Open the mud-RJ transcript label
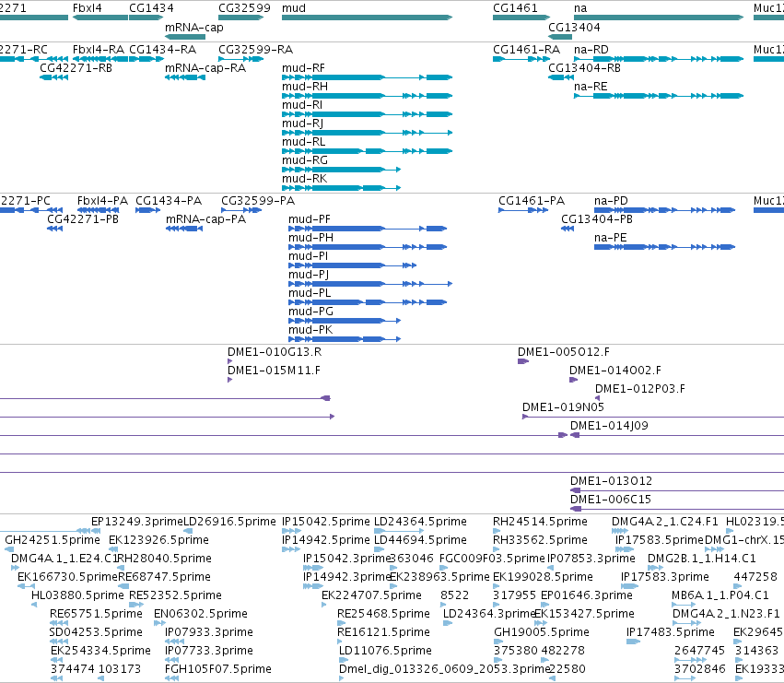784x683 pixels. (x=302, y=124)
